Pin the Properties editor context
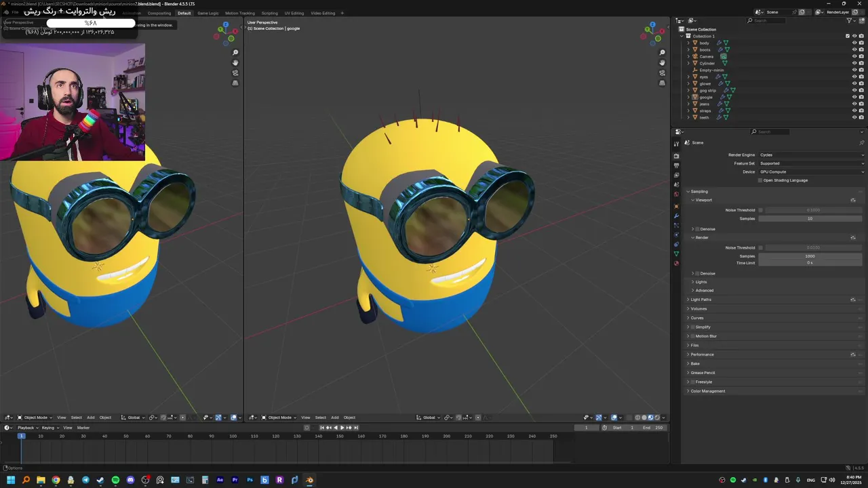The image size is (868, 488). coord(862,142)
